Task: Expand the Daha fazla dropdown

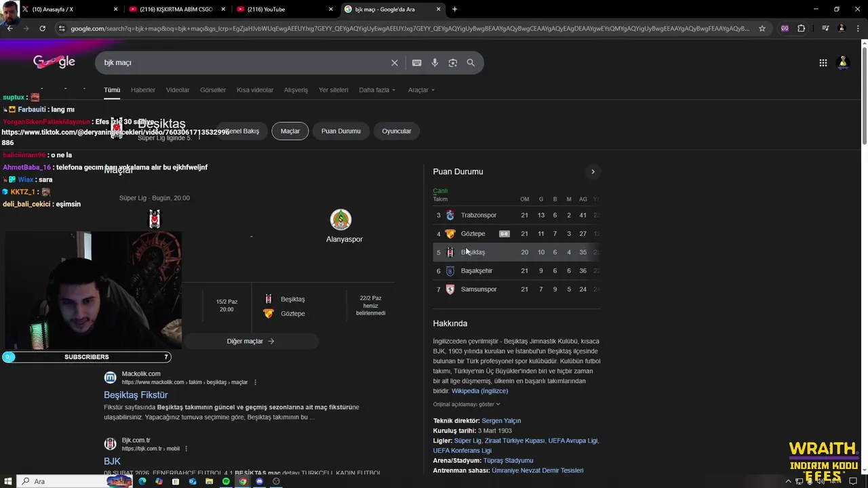Action: click(x=377, y=89)
